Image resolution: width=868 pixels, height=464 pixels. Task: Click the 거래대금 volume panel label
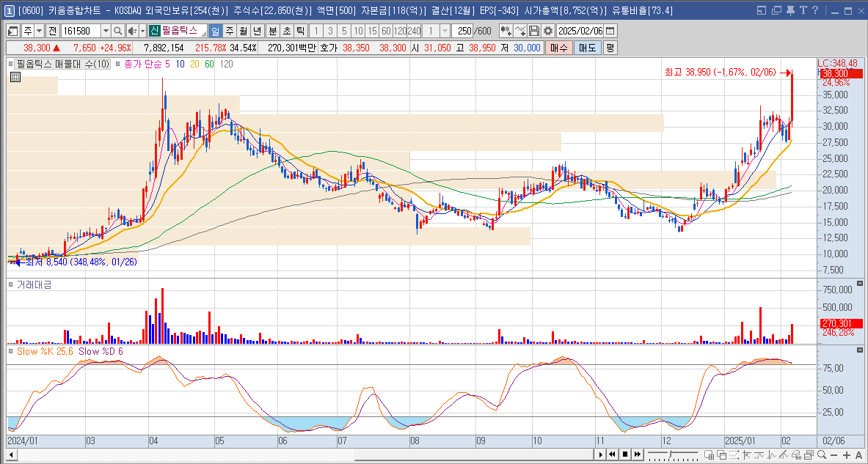[34, 285]
